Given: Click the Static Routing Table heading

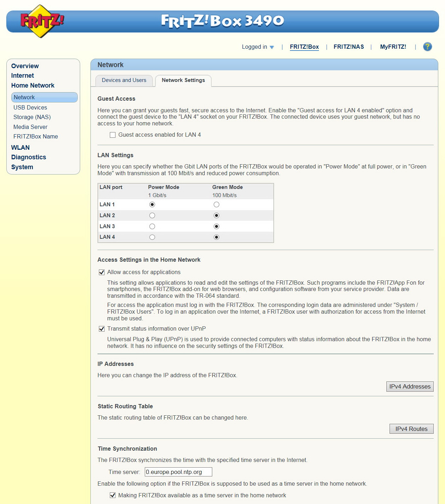Looking at the screenshot, I should 125,406.
